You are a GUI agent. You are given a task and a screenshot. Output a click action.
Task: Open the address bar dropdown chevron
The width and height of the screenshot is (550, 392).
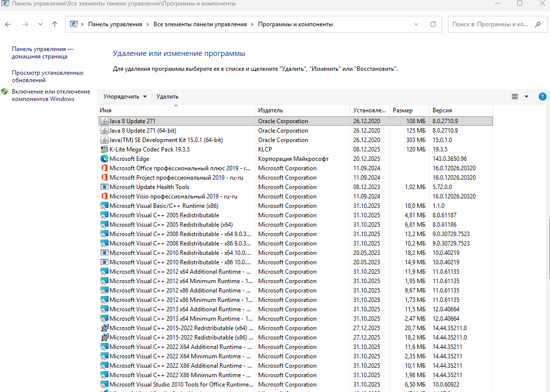click(416, 24)
